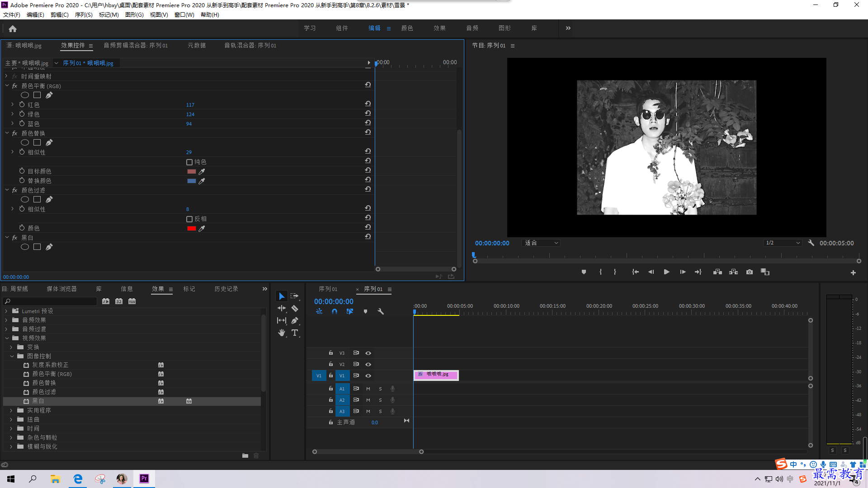Toggle the 纯色 checkbox

[x=189, y=162]
